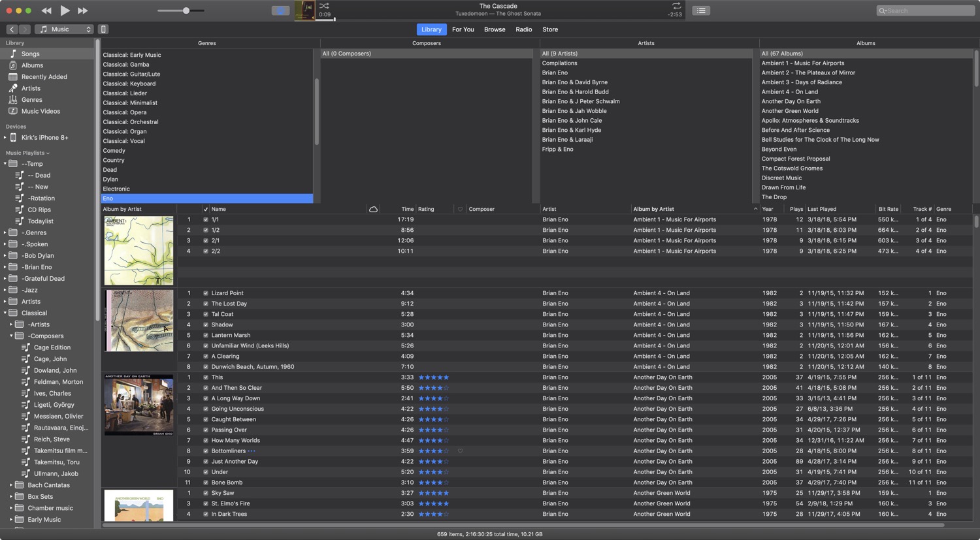Click the playback progress bar
Image resolution: width=980 pixels, height=540 pixels.
pos(500,20)
